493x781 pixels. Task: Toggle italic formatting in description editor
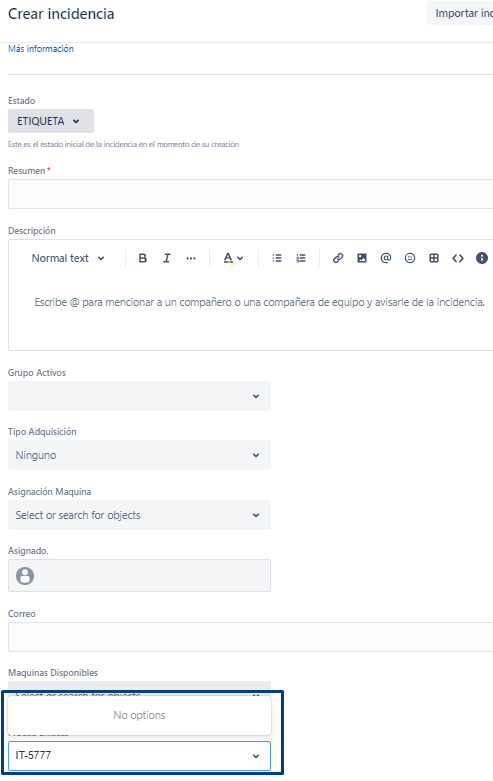click(167, 258)
